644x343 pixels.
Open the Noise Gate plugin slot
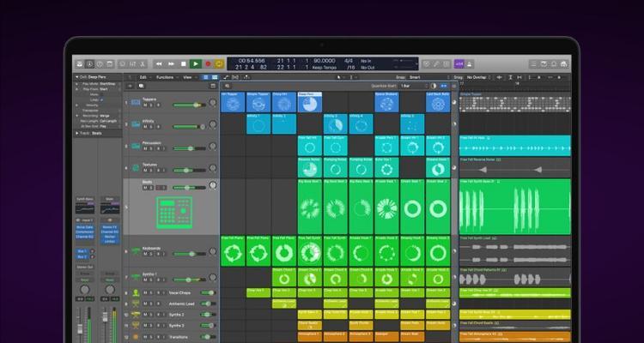[85, 227]
